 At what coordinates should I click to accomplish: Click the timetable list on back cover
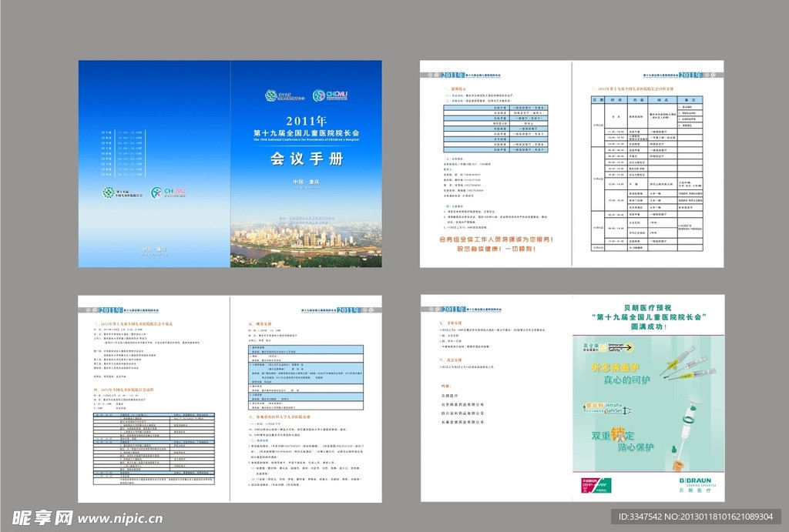[x=123, y=152]
